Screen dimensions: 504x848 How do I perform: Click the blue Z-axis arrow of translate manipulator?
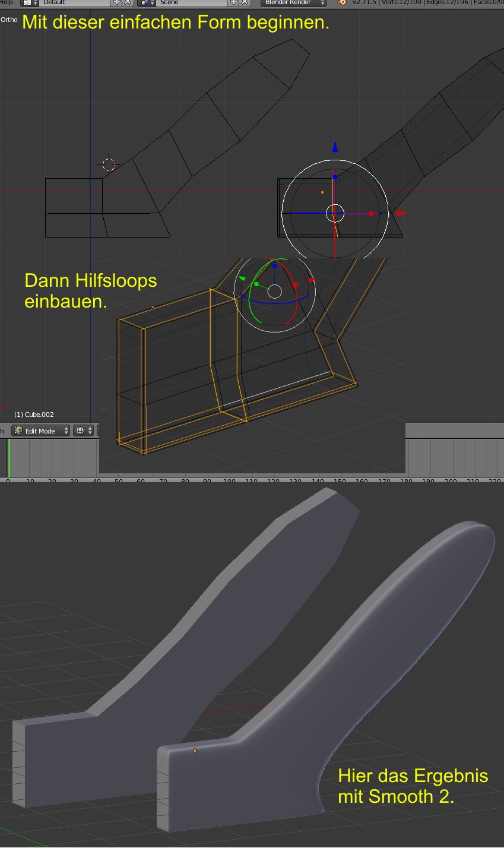pos(335,147)
